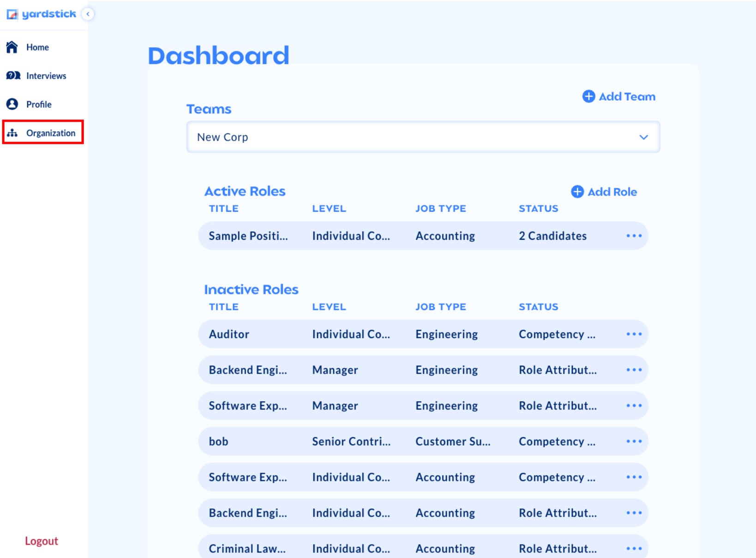Image resolution: width=756 pixels, height=558 pixels.
Task: Switch to the Interviews section
Action: 46,75
